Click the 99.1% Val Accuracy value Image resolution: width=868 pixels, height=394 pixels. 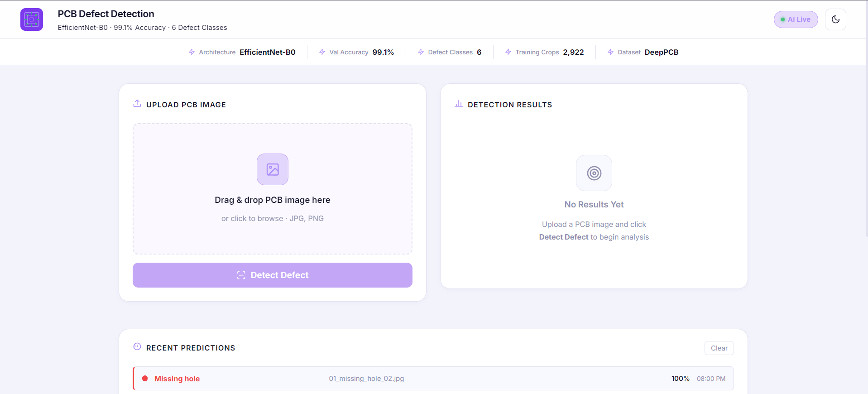point(383,52)
